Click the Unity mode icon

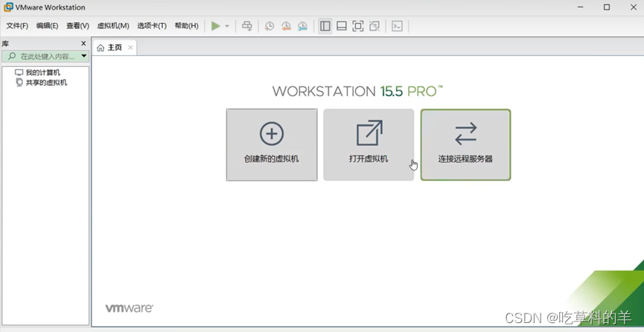point(374,26)
